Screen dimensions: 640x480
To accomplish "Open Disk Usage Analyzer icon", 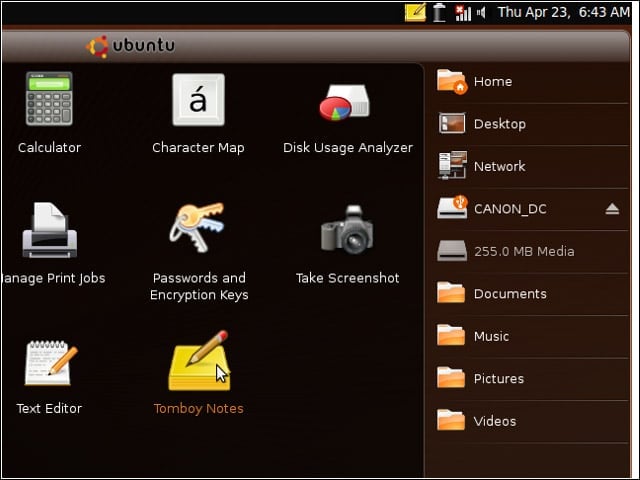I will [345, 102].
